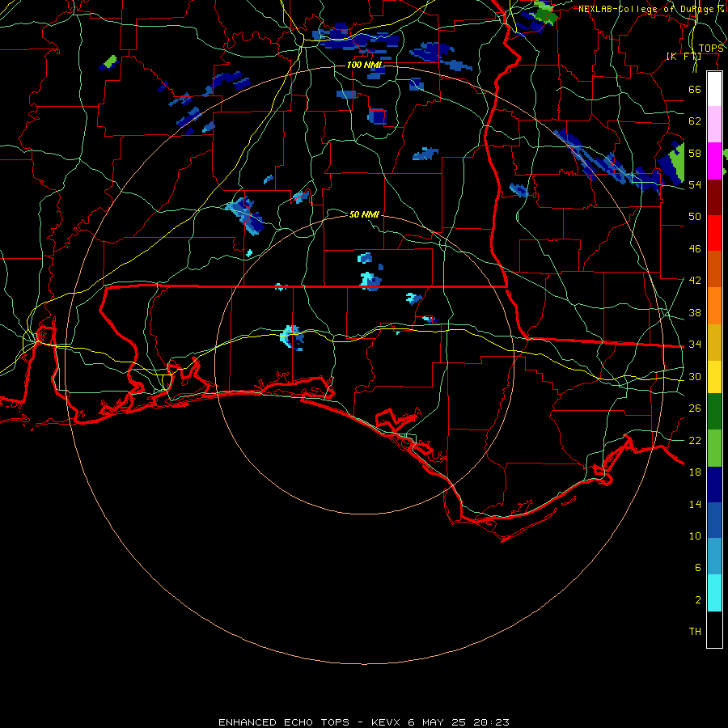Click the Enhanced Echo Tops KEVX caption
The image size is (728, 728).
[x=363, y=722]
